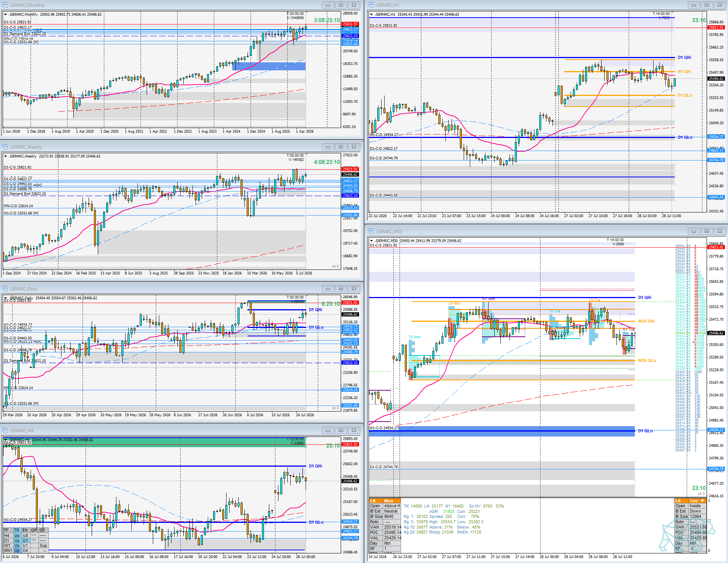Click the 'Sup' cell in H4 trend table
Viewport: 728px width, 563px height.
(43, 545)
